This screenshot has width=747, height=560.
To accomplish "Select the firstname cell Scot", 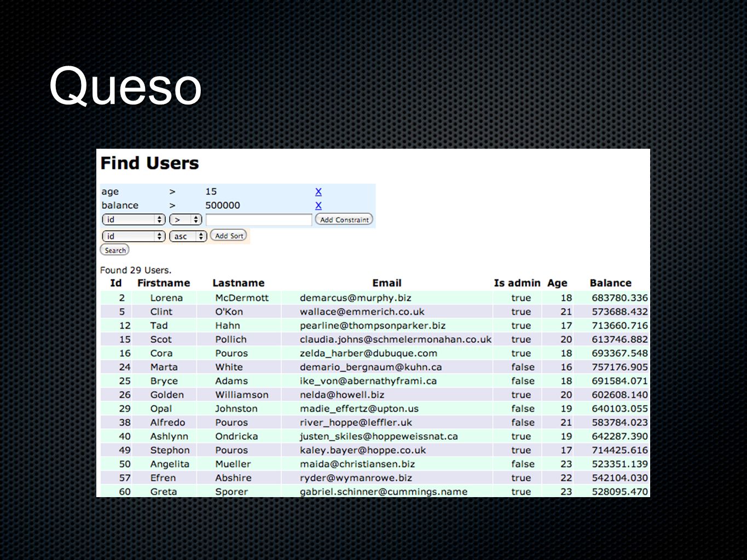I will coord(161,340).
